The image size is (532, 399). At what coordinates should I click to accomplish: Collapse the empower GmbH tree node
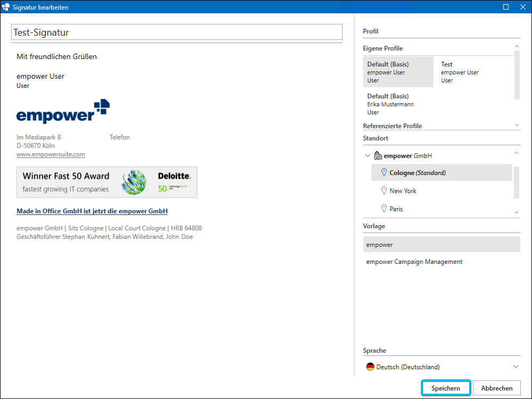[x=368, y=156]
